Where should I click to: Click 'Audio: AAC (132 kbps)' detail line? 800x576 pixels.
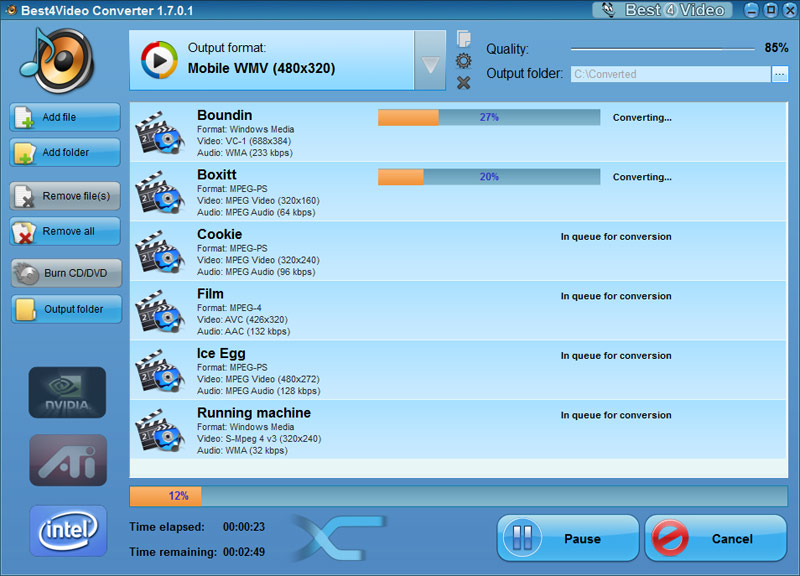(x=243, y=332)
